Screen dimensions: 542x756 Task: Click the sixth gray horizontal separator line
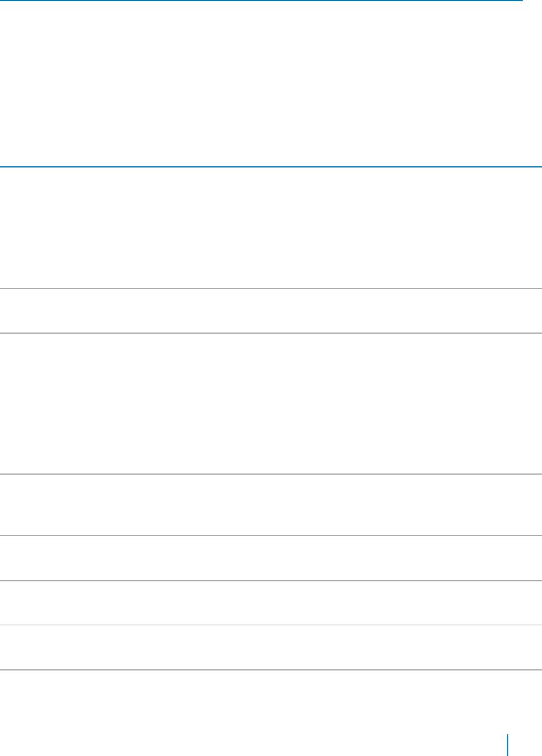click(271, 625)
